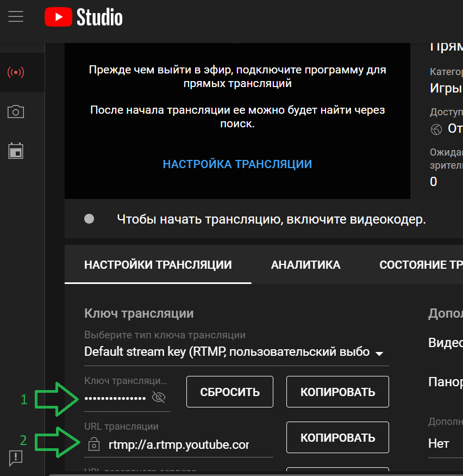The width and height of the screenshot is (463, 476).
Task: Expand the Default stream key type dropdown
Action: [236, 352]
